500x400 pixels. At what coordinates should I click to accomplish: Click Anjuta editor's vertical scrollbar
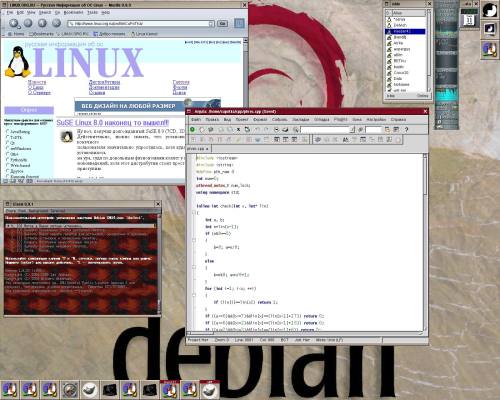point(425,242)
